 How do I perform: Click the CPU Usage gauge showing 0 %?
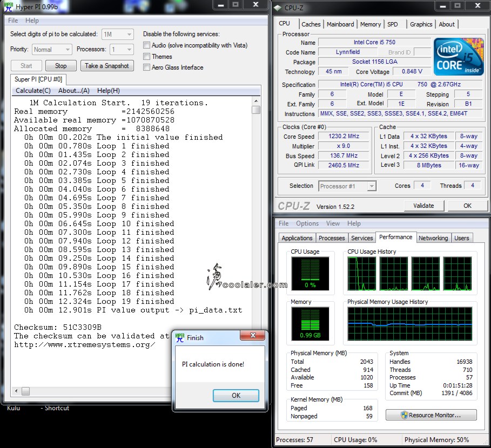pyautogui.click(x=311, y=274)
